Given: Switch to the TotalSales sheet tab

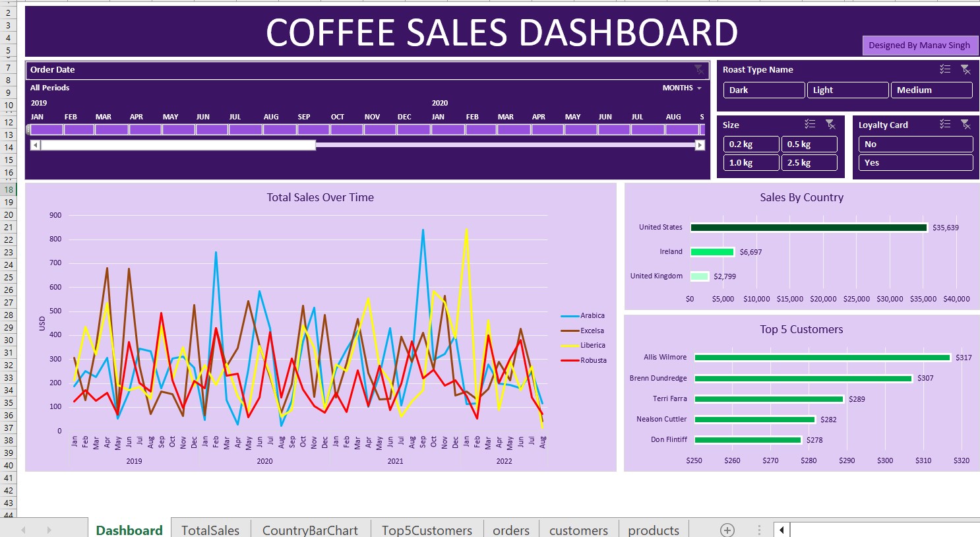Looking at the screenshot, I should tap(210, 530).
